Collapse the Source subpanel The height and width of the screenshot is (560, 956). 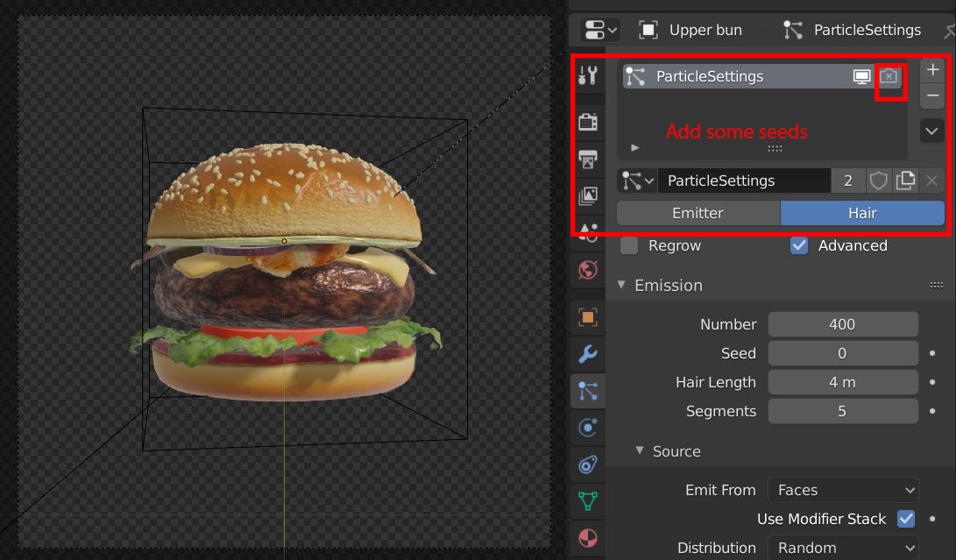[x=640, y=450]
